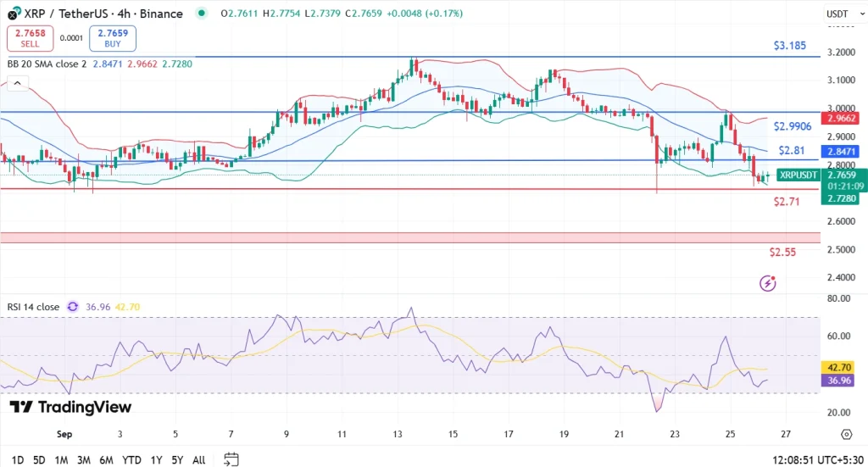Open chart scale settings gear icon
Screen dimensions: 868x467
[x=846, y=435]
